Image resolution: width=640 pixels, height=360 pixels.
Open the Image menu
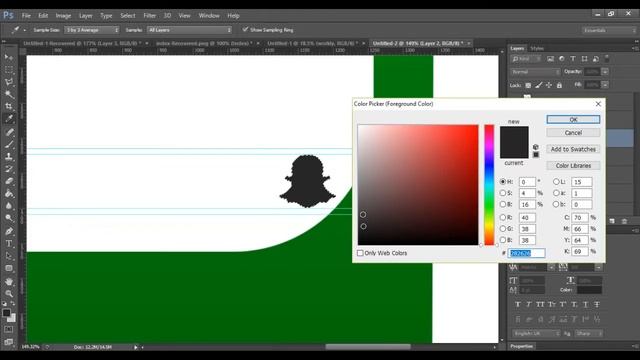(x=63, y=16)
